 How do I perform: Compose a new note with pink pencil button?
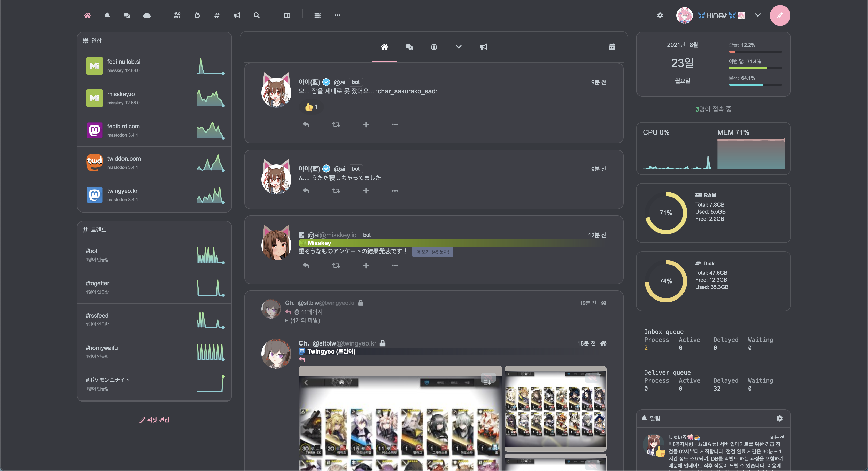780,15
